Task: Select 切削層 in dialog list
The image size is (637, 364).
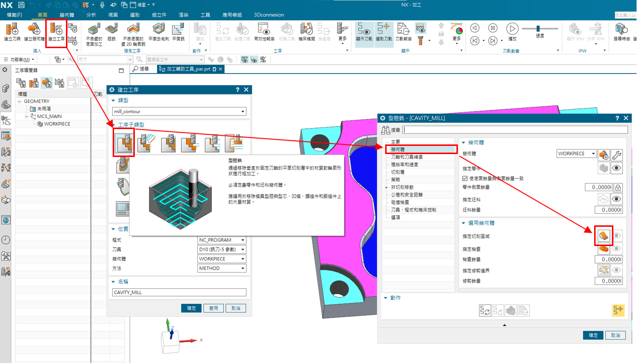Action: point(398,172)
